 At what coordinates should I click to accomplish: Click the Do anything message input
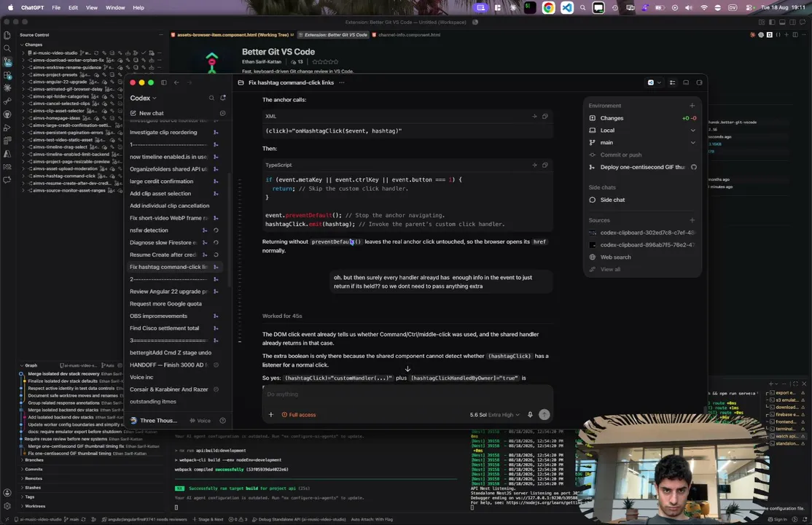coord(407,394)
